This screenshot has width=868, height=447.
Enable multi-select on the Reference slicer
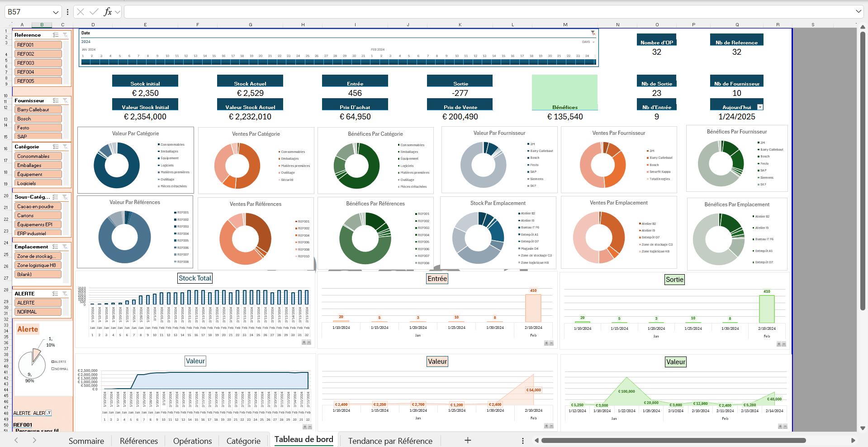pos(56,35)
